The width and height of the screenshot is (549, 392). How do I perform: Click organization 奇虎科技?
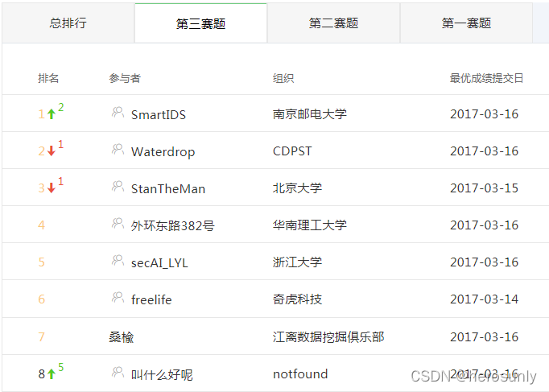coord(297,299)
